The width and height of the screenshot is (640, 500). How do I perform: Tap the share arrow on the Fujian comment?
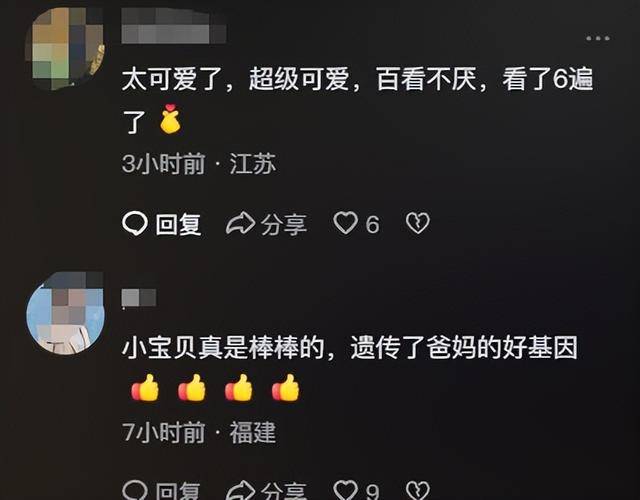[x=240, y=489]
